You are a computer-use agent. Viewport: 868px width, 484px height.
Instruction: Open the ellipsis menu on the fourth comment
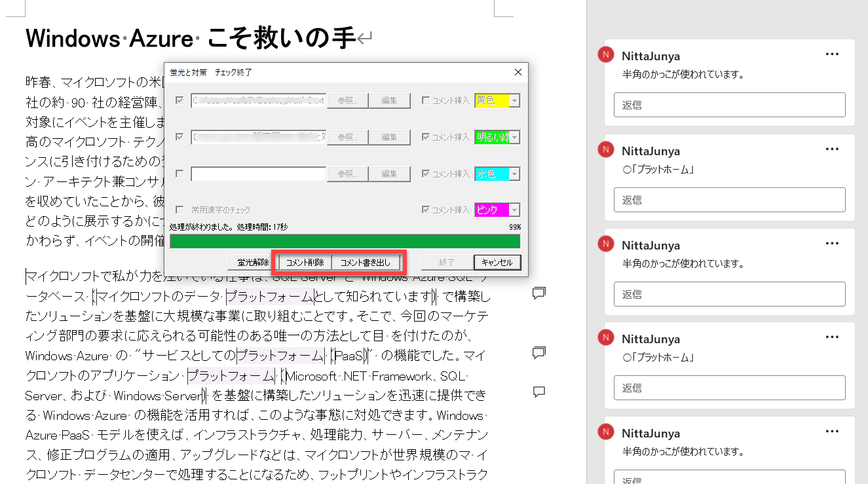(832, 337)
